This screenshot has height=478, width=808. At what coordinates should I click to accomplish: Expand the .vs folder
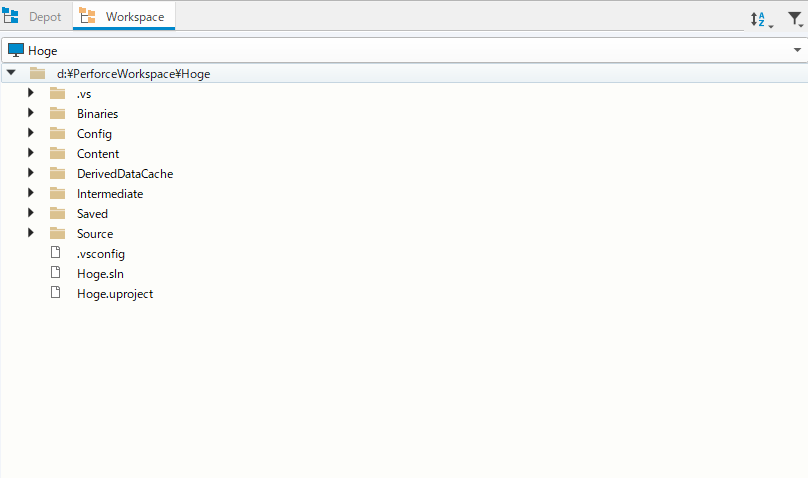[30, 93]
